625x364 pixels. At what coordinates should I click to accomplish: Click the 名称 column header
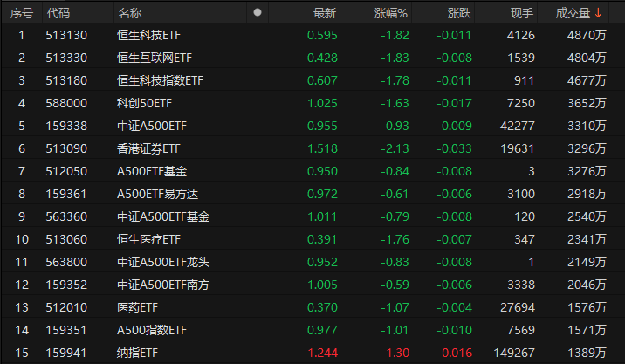click(129, 13)
